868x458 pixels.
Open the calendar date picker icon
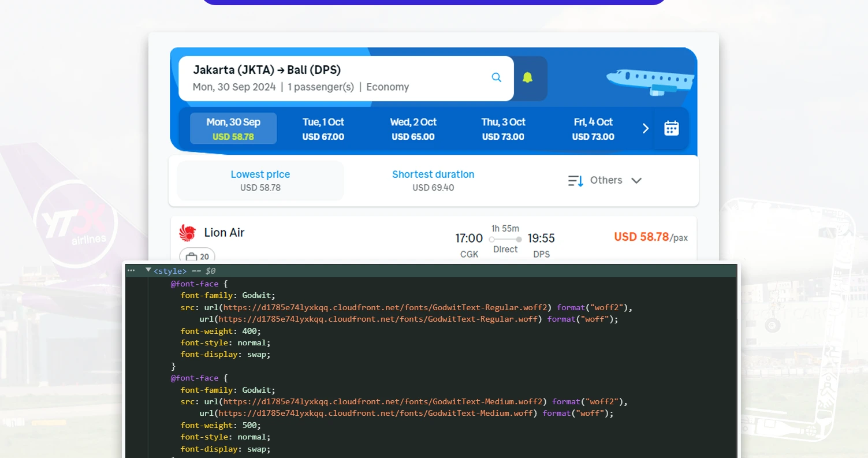click(x=670, y=128)
